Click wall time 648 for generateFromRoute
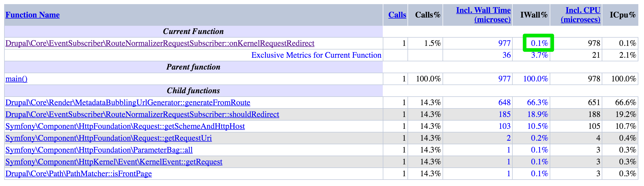The image size is (644, 186). pos(504,103)
